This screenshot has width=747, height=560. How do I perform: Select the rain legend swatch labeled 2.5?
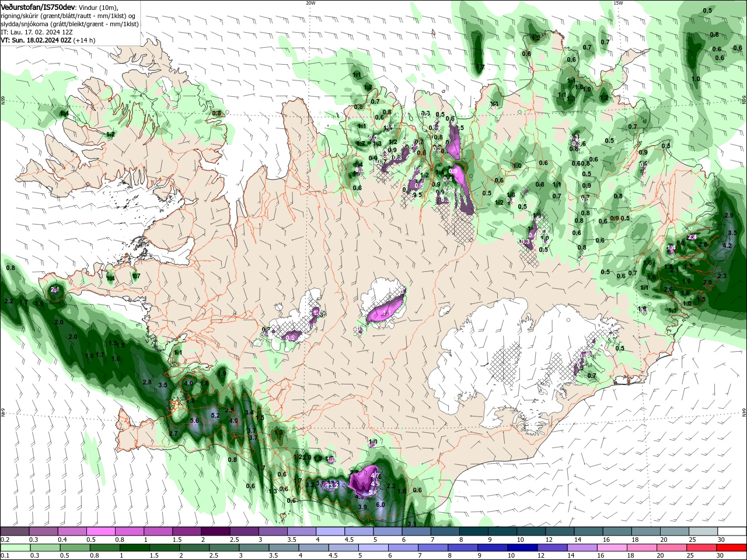224,548
